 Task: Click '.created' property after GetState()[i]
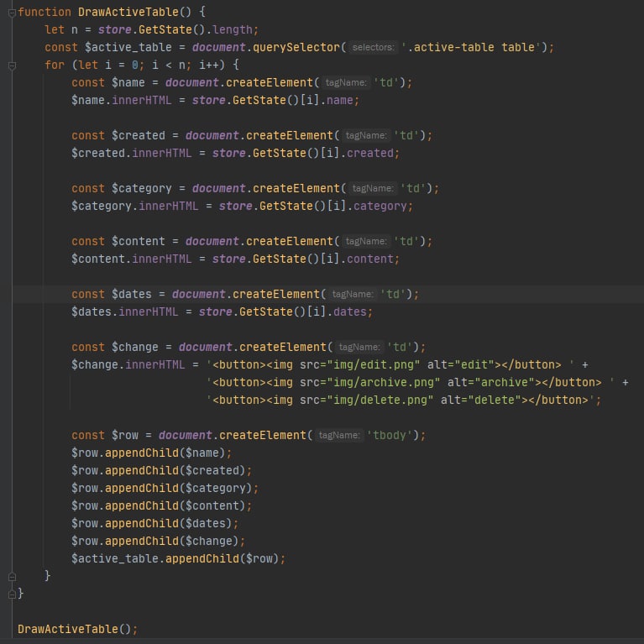point(369,153)
